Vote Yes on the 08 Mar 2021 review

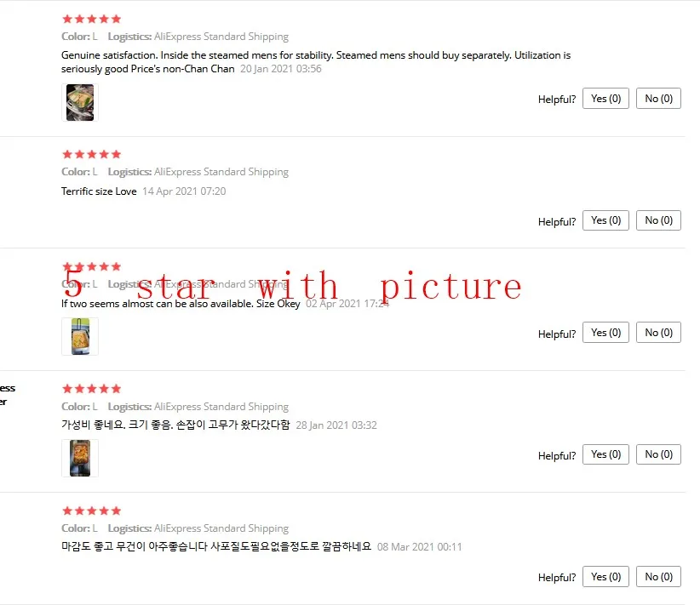coord(605,576)
